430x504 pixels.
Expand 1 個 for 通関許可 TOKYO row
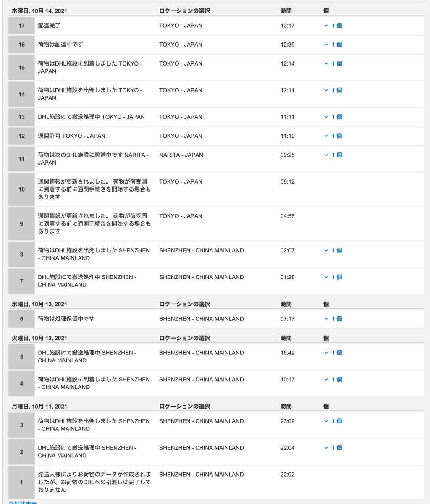click(x=333, y=136)
